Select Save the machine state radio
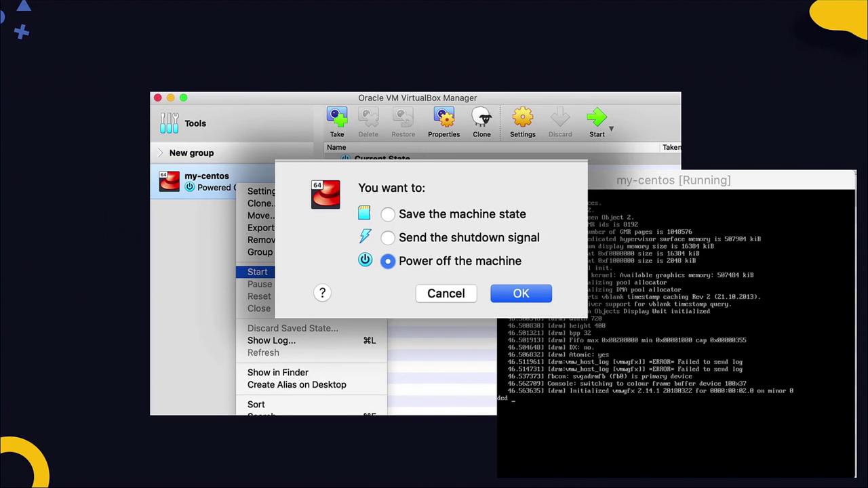Image resolution: width=868 pixels, height=488 pixels. [x=388, y=214]
